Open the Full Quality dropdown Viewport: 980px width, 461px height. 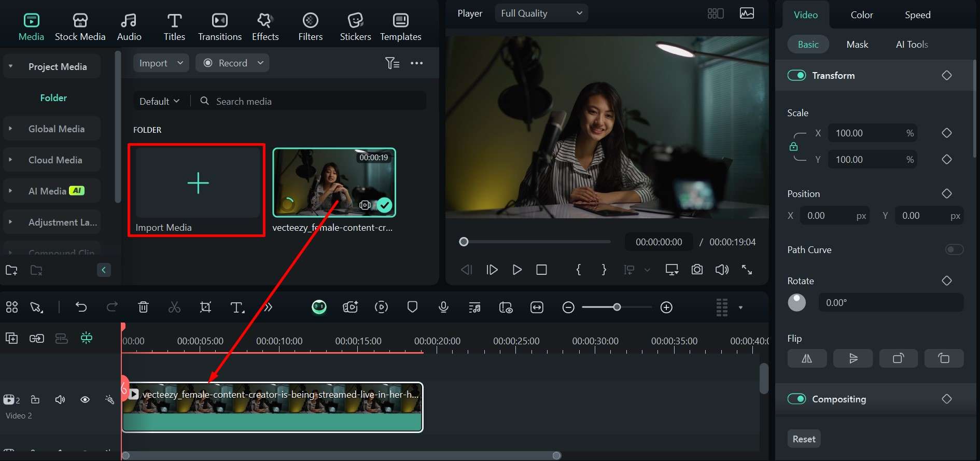(541, 13)
